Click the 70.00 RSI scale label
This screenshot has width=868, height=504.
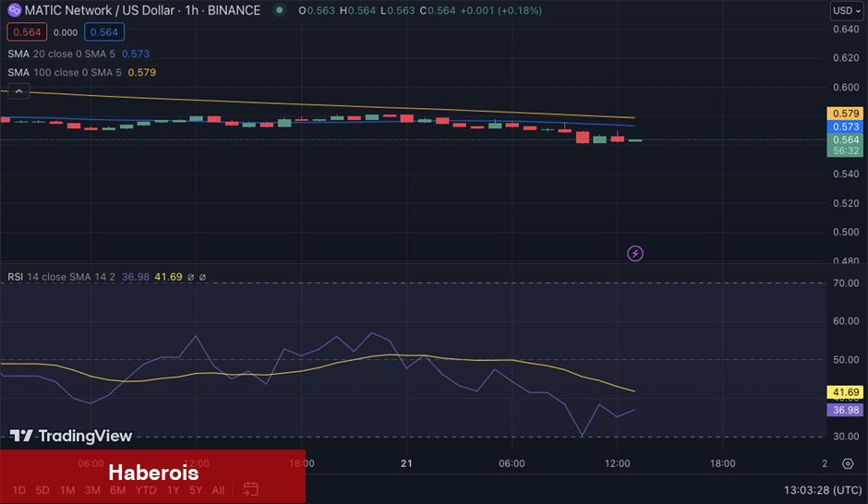click(x=846, y=283)
